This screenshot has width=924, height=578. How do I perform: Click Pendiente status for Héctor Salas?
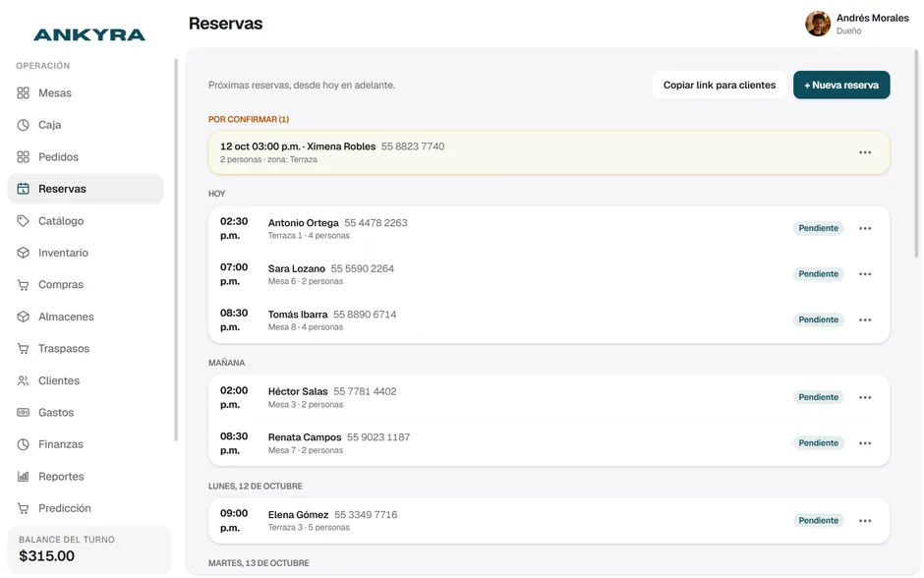[x=819, y=398]
